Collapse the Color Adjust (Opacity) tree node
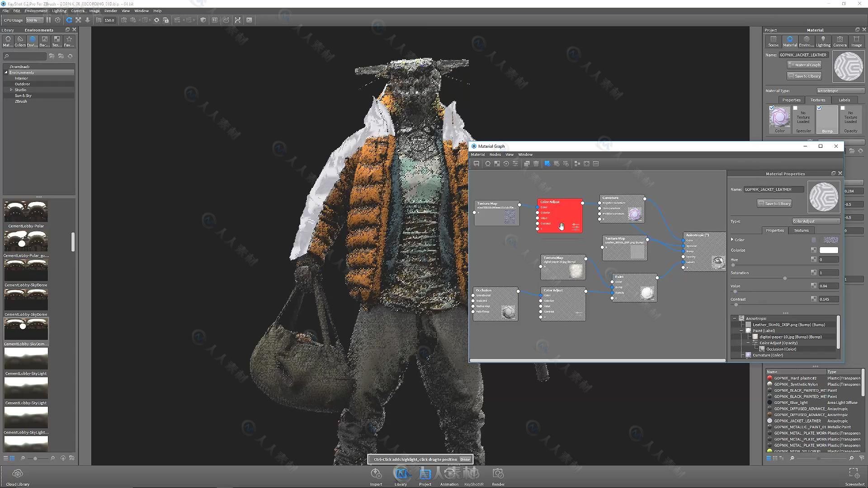Screen dimensions: 868x488 click(x=748, y=343)
